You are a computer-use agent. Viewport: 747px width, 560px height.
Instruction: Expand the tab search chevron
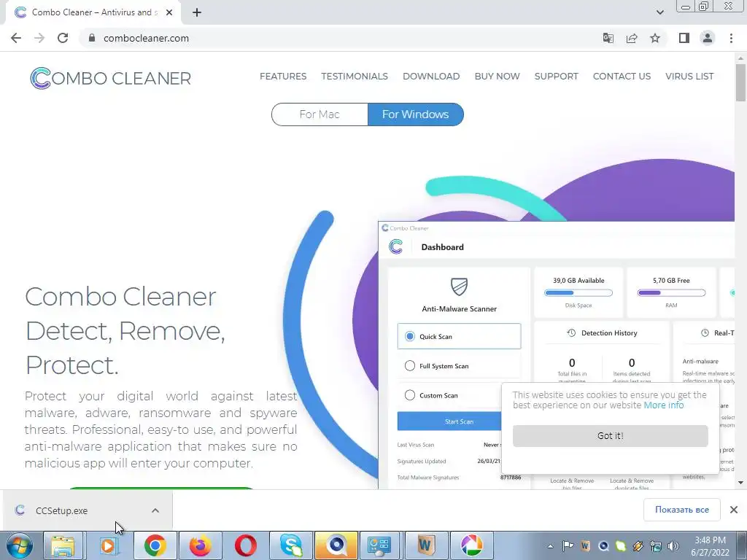pyautogui.click(x=659, y=12)
